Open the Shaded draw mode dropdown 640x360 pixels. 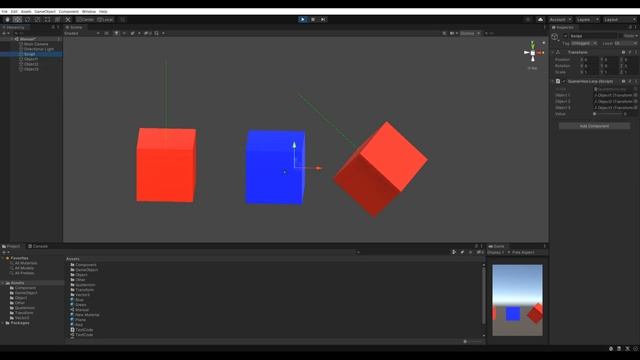[82, 33]
